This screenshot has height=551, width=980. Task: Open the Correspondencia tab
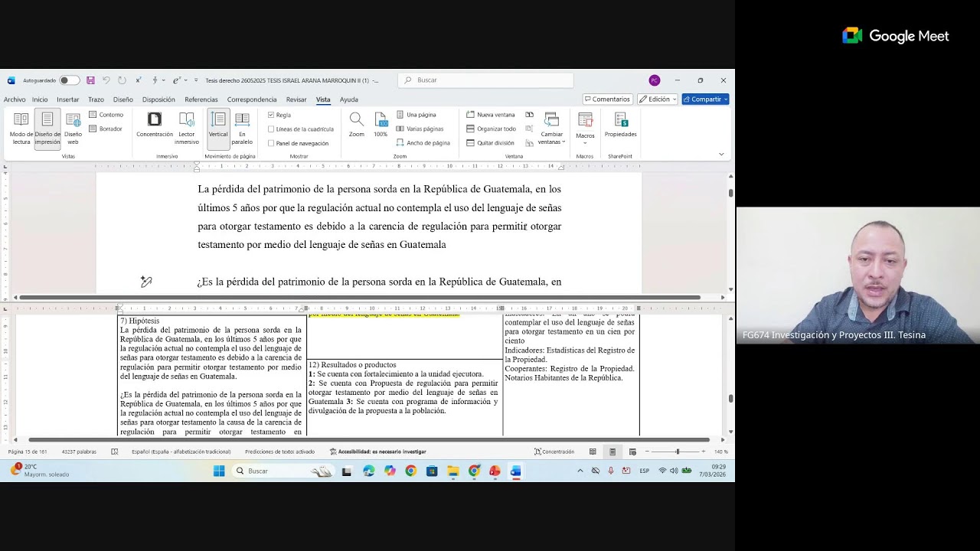pos(252,99)
